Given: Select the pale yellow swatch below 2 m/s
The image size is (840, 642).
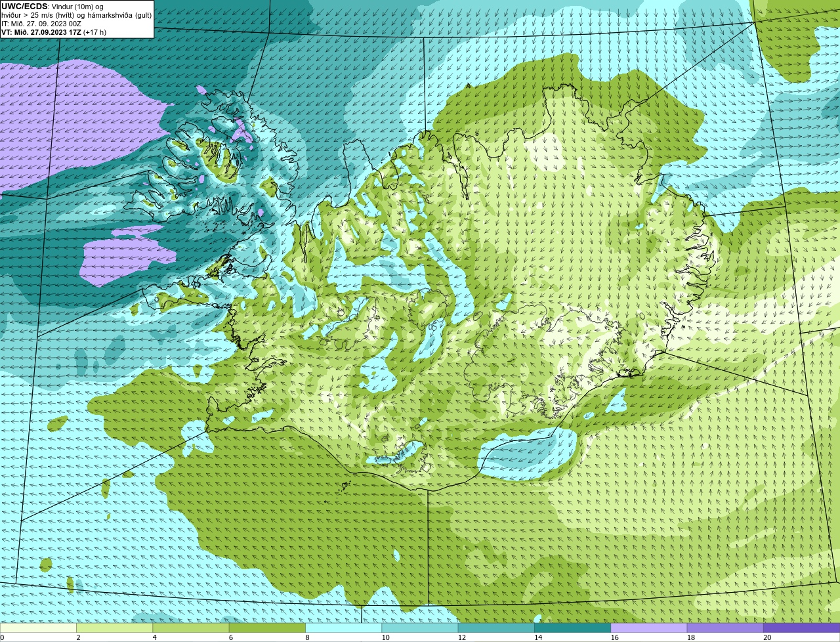Looking at the screenshot, I should point(38,628).
